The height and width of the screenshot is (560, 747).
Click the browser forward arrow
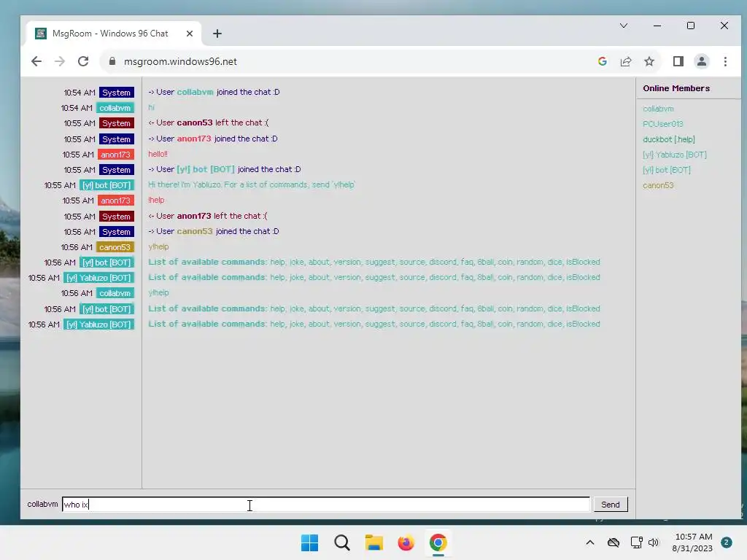point(60,61)
